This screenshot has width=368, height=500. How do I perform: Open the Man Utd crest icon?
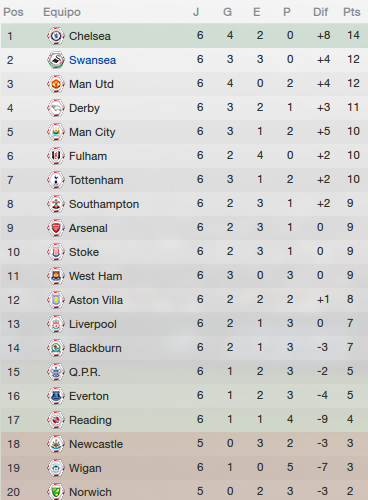pyautogui.click(x=56, y=84)
